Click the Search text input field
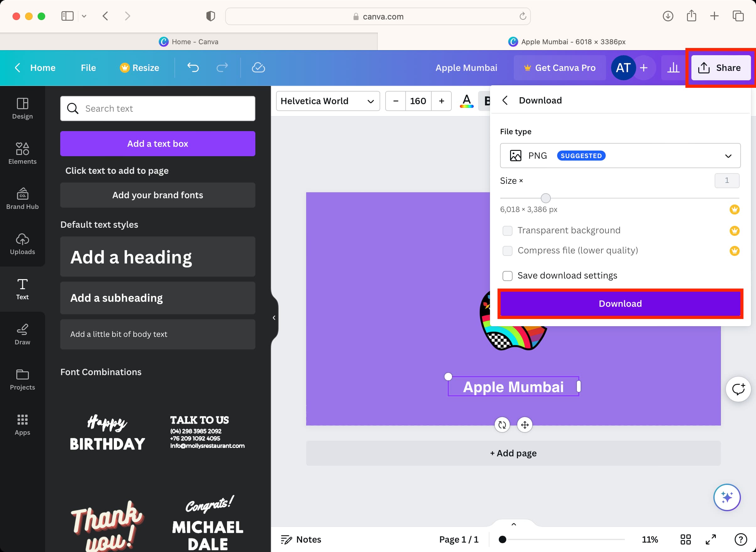The width and height of the screenshot is (756, 552). point(158,109)
